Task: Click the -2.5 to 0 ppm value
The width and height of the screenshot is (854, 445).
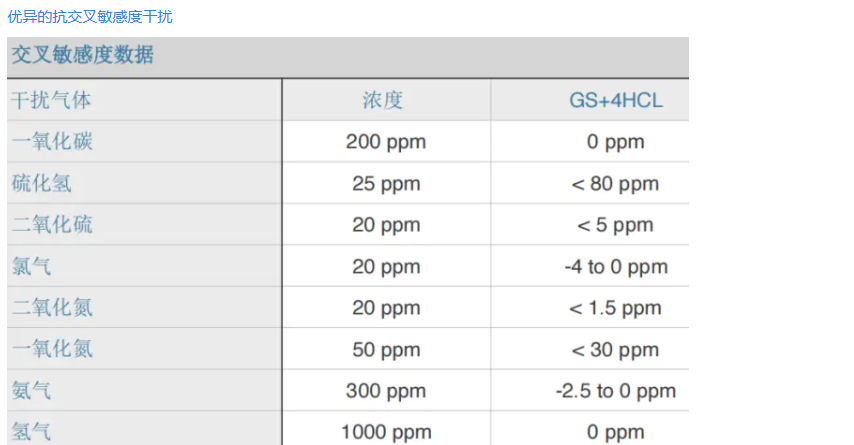Action: point(616,392)
